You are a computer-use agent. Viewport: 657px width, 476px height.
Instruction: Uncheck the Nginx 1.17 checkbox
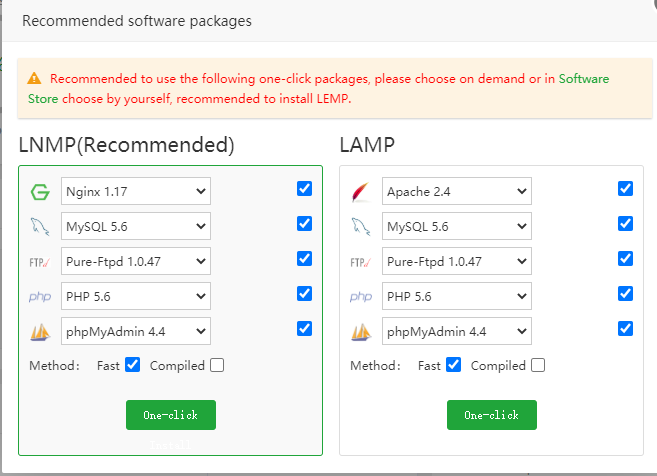[x=304, y=189]
